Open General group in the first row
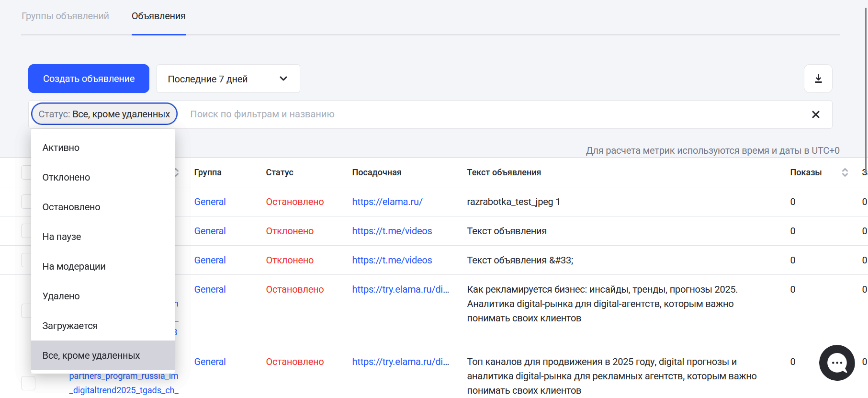 [210, 202]
